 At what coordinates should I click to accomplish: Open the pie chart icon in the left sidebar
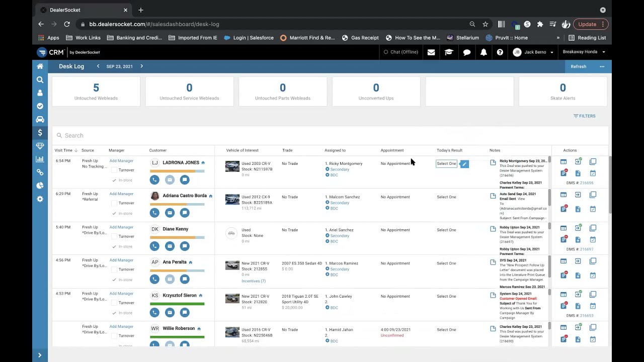pos(40,186)
